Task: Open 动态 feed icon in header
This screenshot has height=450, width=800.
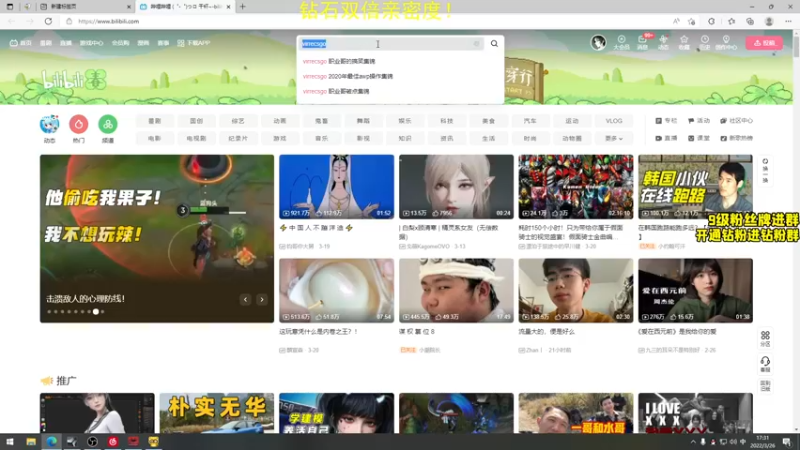Action: (x=663, y=42)
